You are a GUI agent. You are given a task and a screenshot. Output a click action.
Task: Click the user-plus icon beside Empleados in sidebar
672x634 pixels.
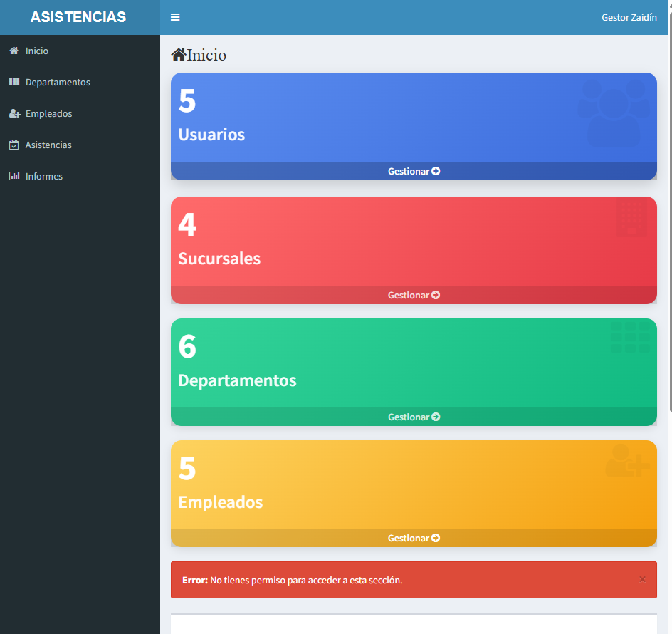pos(14,114)
